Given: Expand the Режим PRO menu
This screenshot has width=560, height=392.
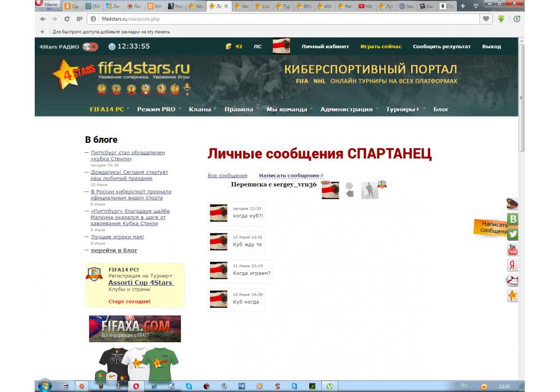Looking at the screenshot, I should point(159,109).
